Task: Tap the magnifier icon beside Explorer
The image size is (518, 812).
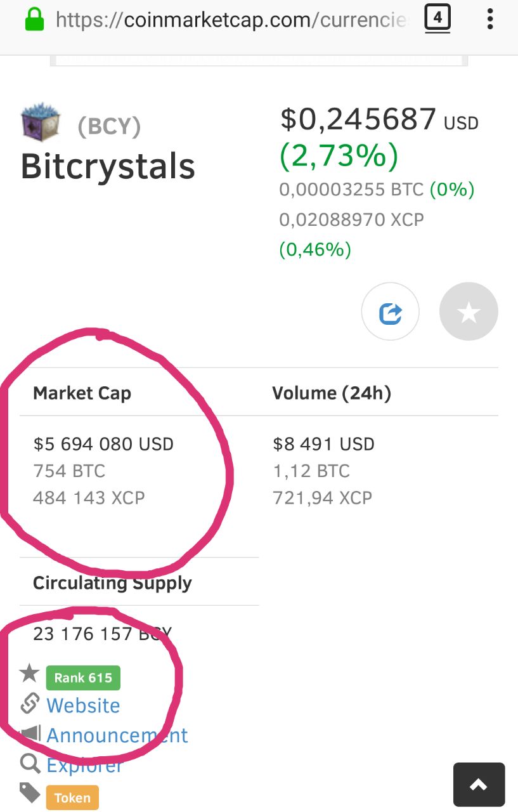Action: click(30, 764)
